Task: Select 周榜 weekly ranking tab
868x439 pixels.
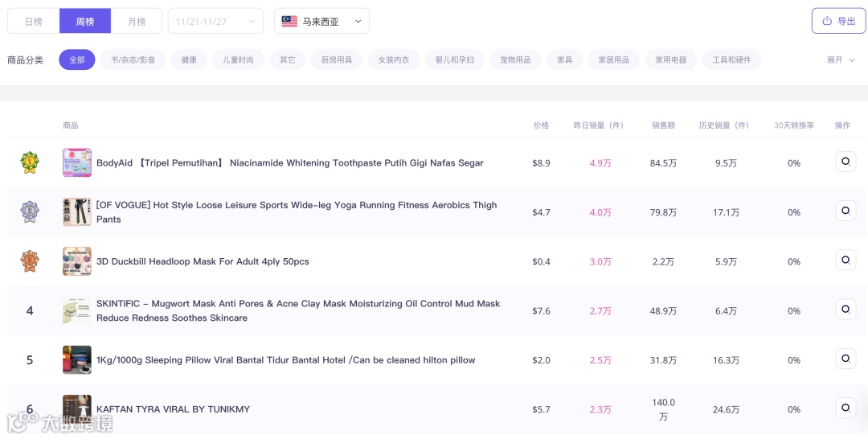Action: [84, 21]
